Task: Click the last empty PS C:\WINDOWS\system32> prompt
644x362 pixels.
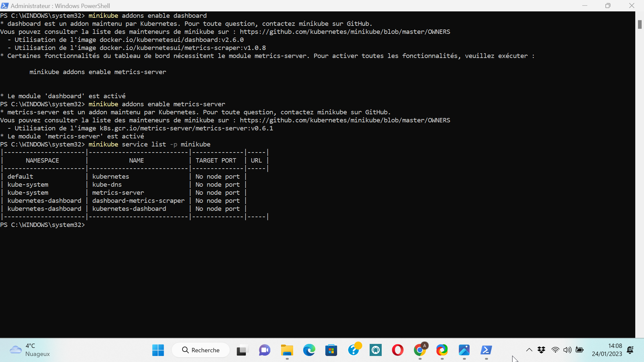Action: click(43, 225)
